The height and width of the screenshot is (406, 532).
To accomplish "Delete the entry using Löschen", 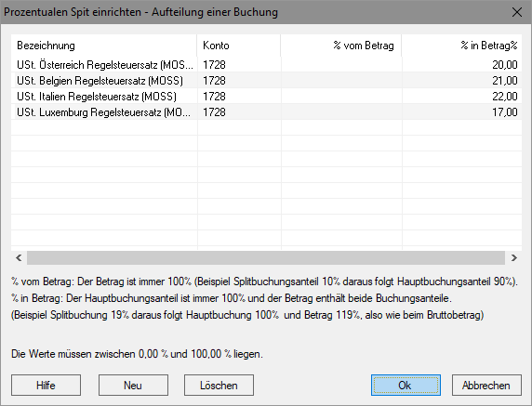I will click(219, 385).
